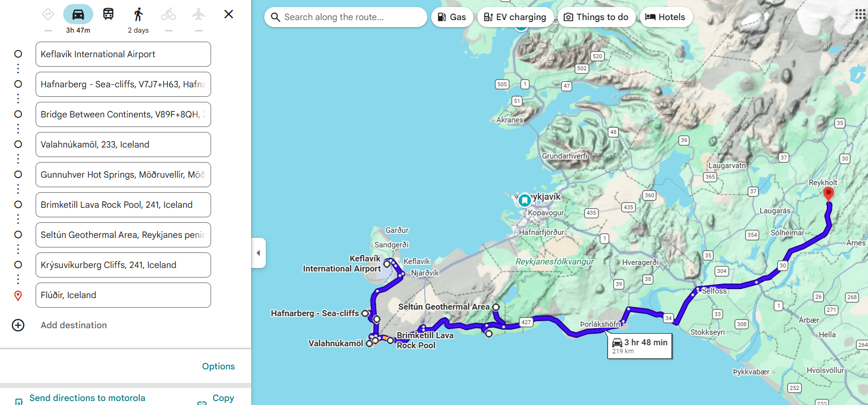Image resolution: width=868 pixels, height=405 pixels.
Task: Click Selfoss town label on map
Action: (x=714, y=291)
